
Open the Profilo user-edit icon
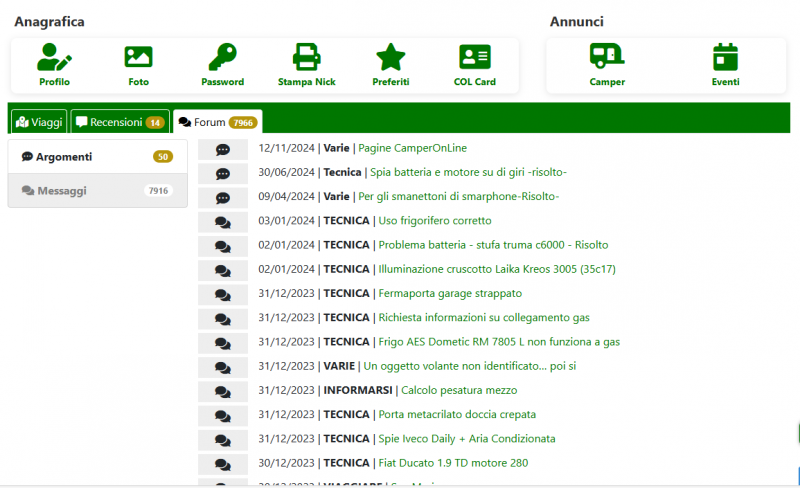55,57
